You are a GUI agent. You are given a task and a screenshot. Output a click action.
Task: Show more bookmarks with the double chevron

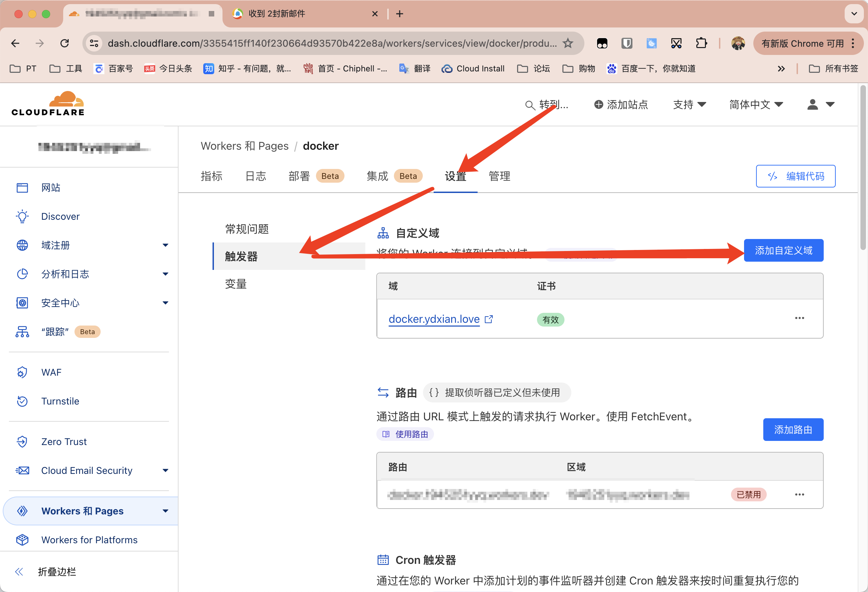tap(781, 69)
